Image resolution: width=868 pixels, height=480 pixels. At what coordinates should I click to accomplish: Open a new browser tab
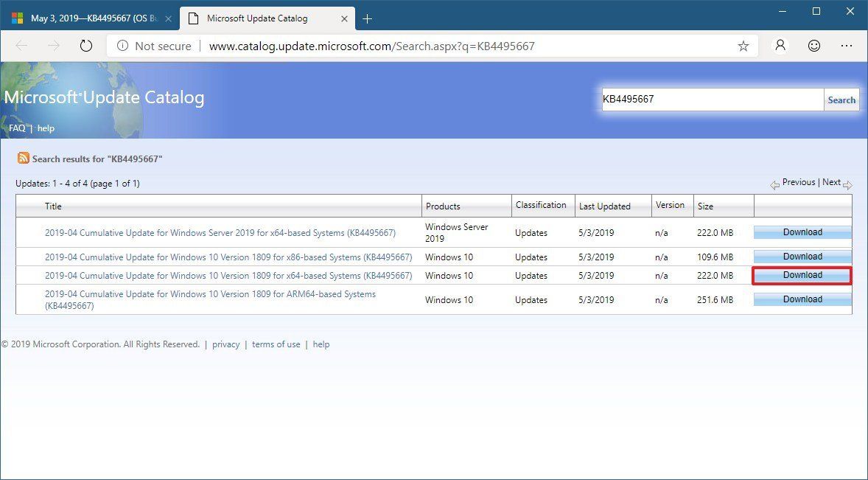(x=367, y=18)
